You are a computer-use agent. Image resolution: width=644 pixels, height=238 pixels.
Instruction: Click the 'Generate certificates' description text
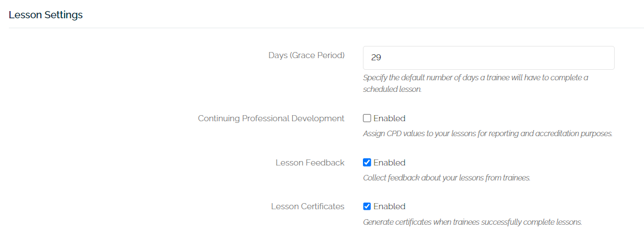click(472, 223)
